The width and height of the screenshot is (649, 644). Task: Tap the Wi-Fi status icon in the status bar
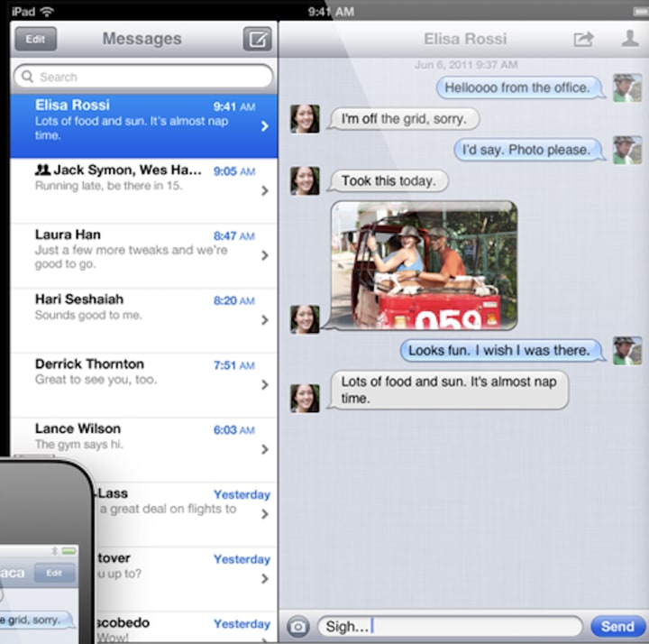click(x=47, y=12)
